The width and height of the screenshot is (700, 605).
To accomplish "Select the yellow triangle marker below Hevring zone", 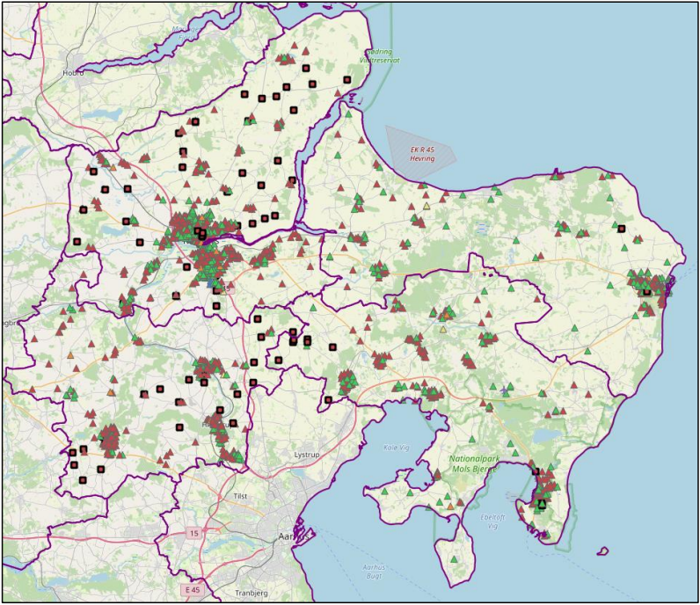I will coord(427,206).
